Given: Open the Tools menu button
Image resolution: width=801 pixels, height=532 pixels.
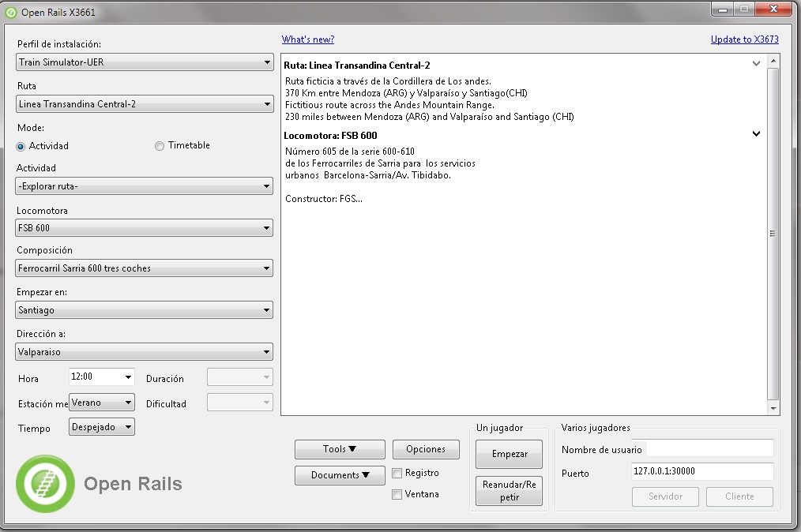Looking at the screenshot, I should click(340, 449).
